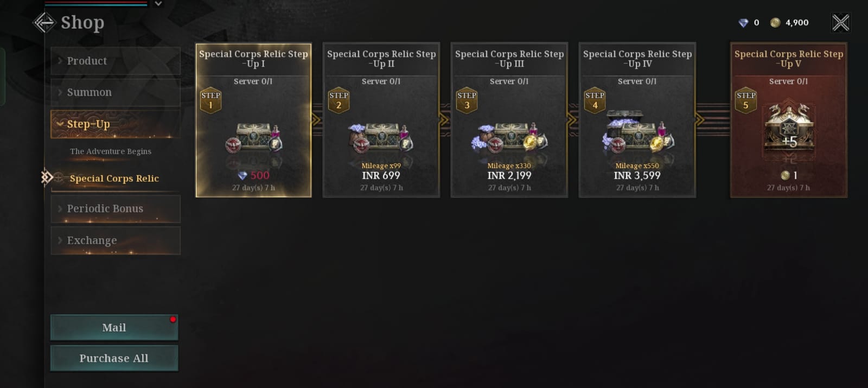Expand the Product category
The width and height of the screenshot is (868, 388).
pos(116,61)
